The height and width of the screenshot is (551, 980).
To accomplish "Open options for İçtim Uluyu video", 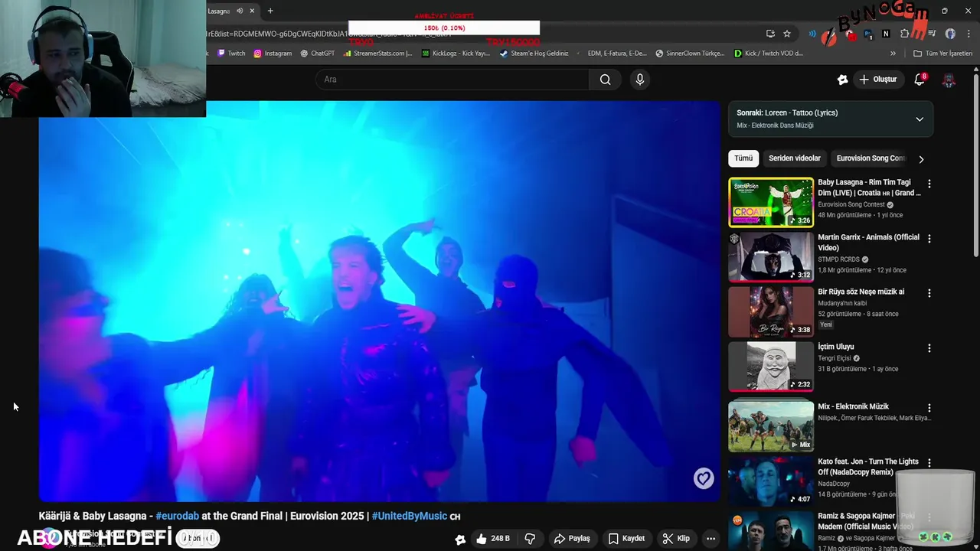I will [x=929, y=348].
